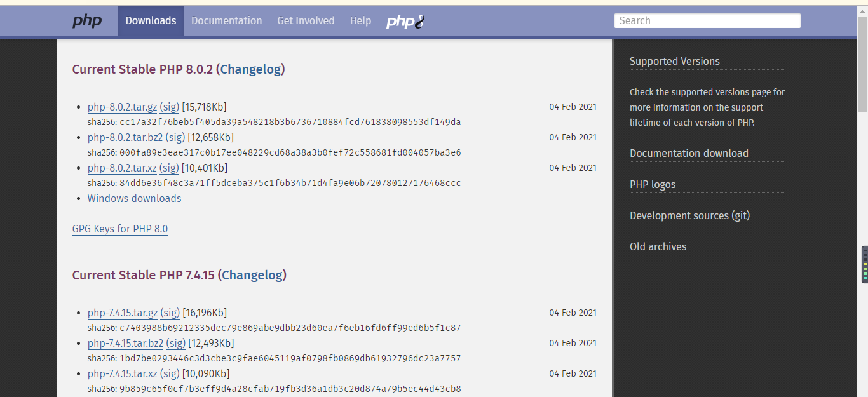Screen dimensions: 868x397
Task: Download php-8.0.2.tar.gz
Action: pos(122,107)
